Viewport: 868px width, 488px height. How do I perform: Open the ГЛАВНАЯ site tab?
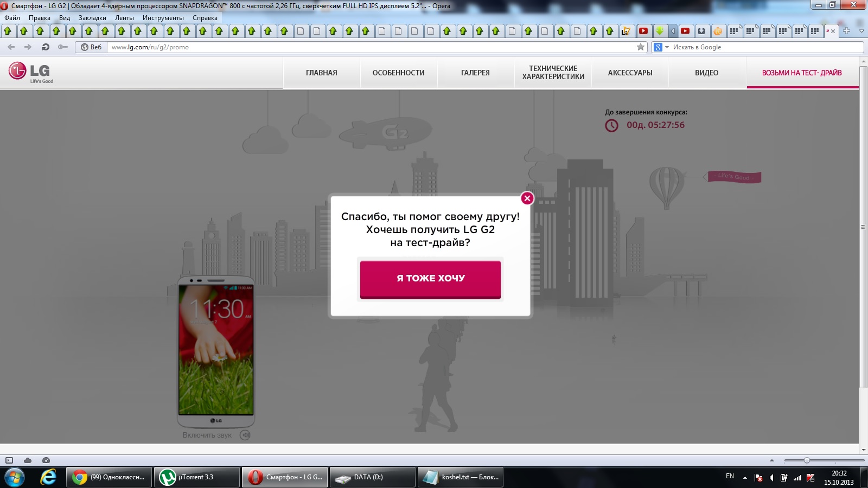point(321,73)
